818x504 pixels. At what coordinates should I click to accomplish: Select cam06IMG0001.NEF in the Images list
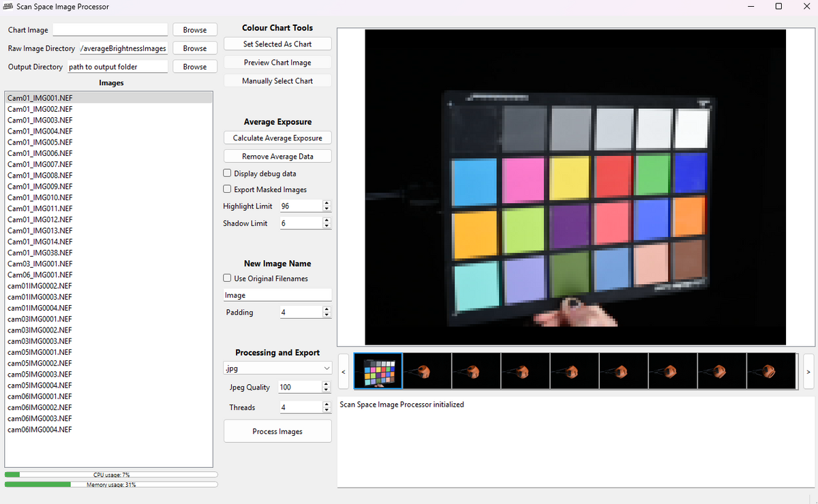point(109,396)
